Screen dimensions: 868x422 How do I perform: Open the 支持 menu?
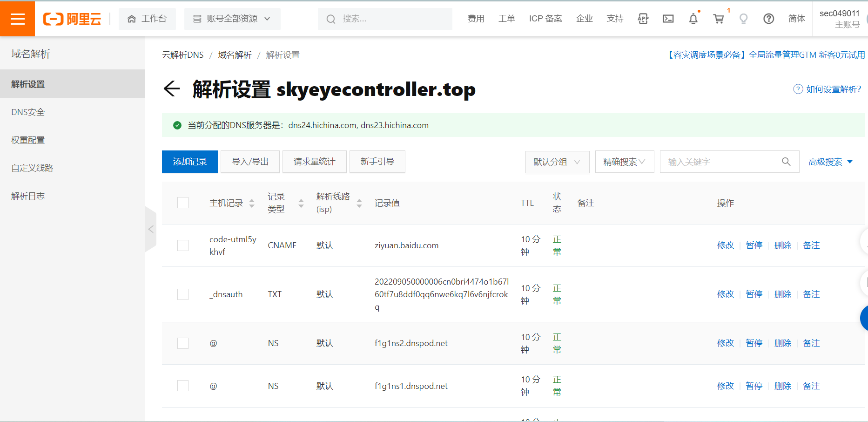click(615, 19)
